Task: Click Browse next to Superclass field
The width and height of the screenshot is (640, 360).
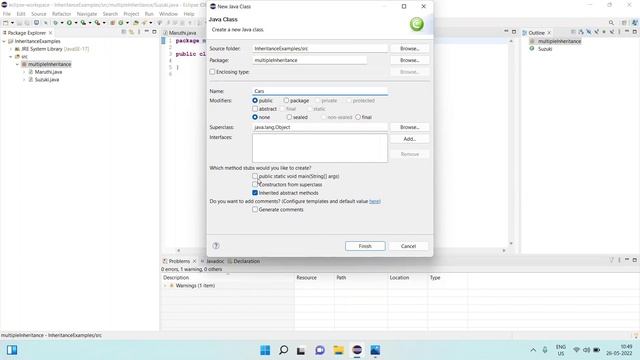Action: tap(409, 127)
